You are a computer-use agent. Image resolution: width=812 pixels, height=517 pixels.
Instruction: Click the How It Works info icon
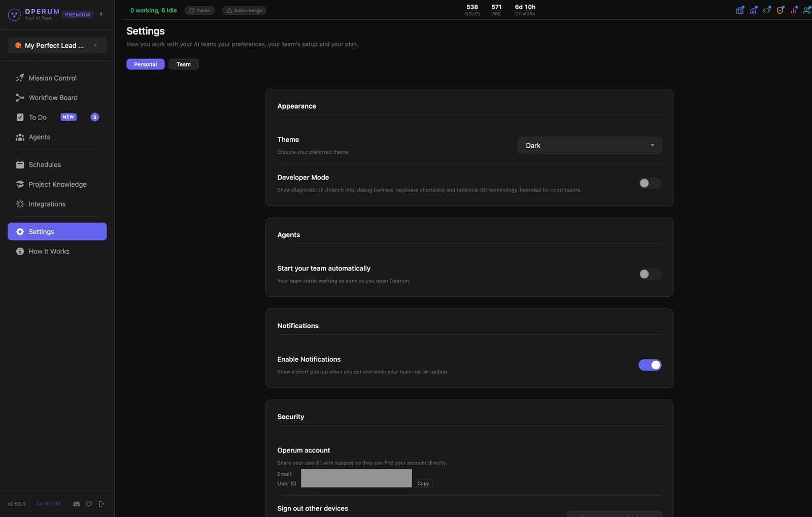pos(20,252)
